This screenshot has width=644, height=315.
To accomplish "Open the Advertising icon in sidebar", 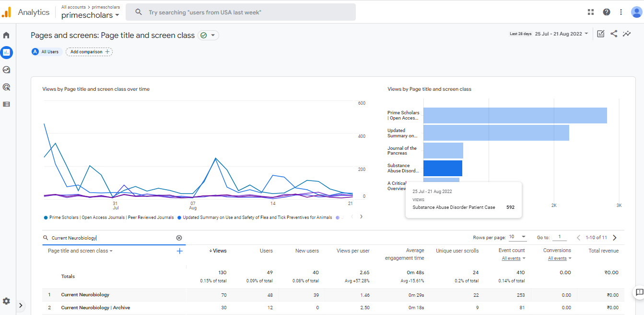I will pos(6,87).
